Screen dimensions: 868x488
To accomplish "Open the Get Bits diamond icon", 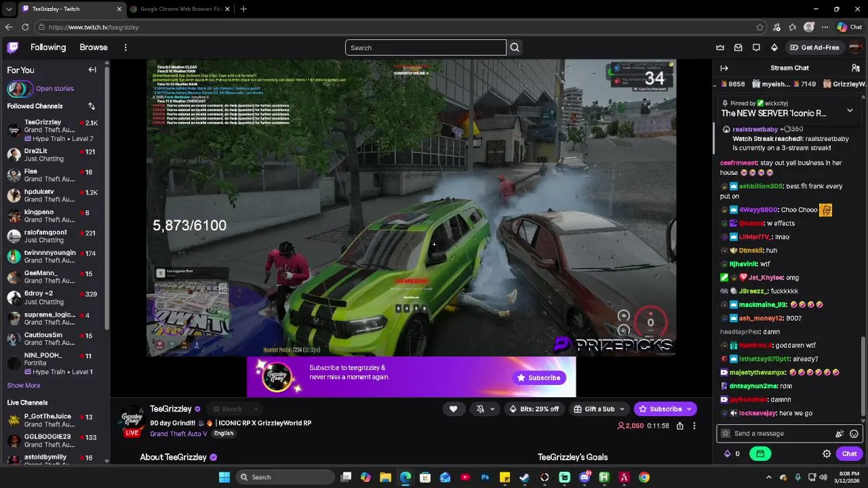I will click(774, 47).
